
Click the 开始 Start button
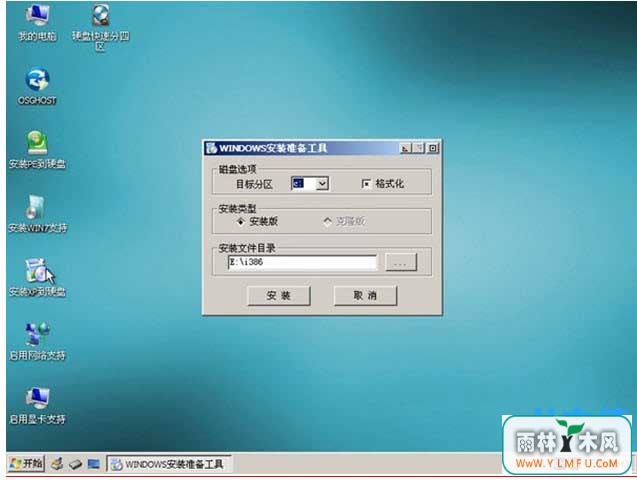[x=26, y=463]
